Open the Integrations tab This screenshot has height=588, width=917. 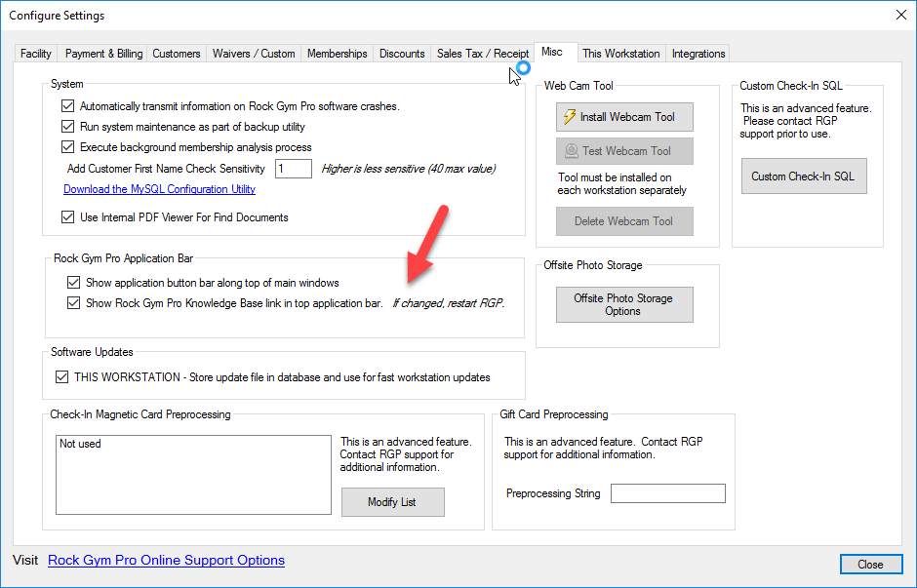point(698,54)
